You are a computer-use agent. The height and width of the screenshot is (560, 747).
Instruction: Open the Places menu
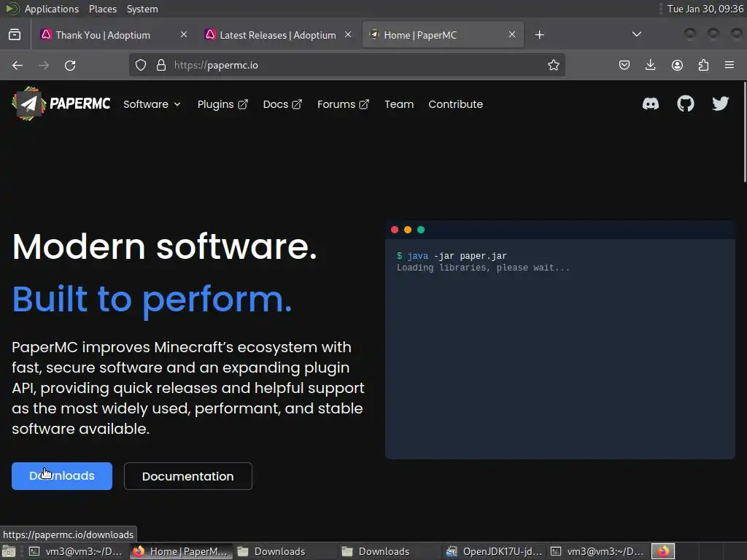coord(102,9)
